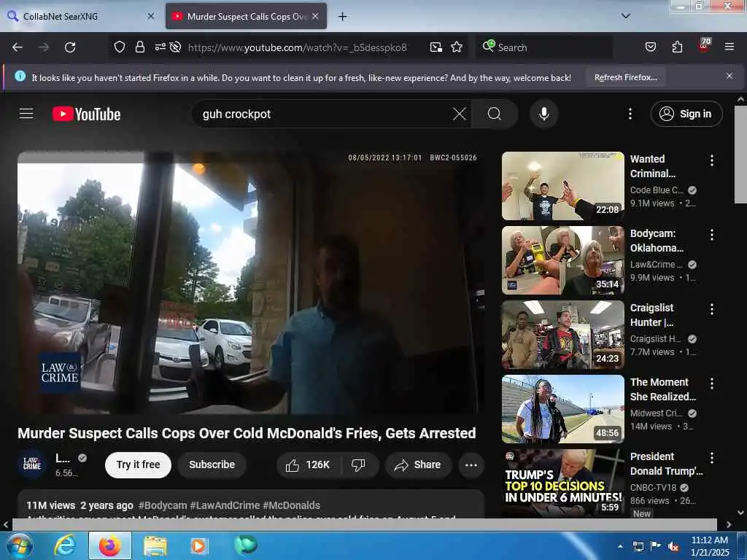Viewport: 747px width, 560px height.
Task: Open Bodycam Oklahoma video thumbnail 35:14
Action: 562,260
